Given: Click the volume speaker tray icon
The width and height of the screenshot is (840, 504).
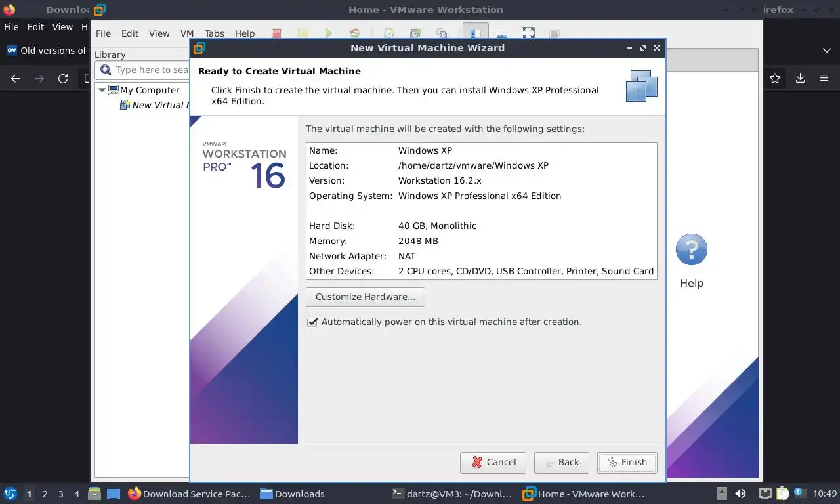Looking at the screenshot, I should point(740,493).
